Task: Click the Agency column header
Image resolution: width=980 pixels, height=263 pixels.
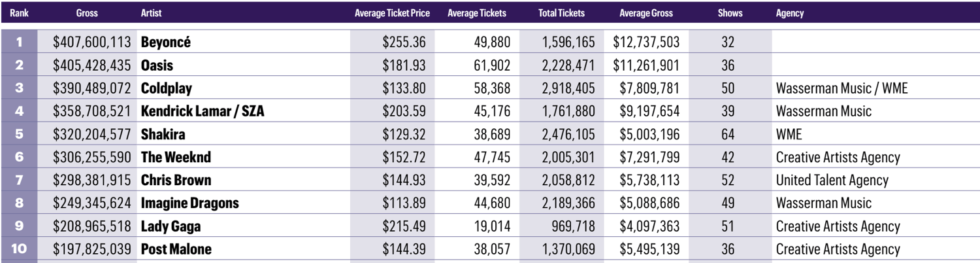Action: coord(789,12)
